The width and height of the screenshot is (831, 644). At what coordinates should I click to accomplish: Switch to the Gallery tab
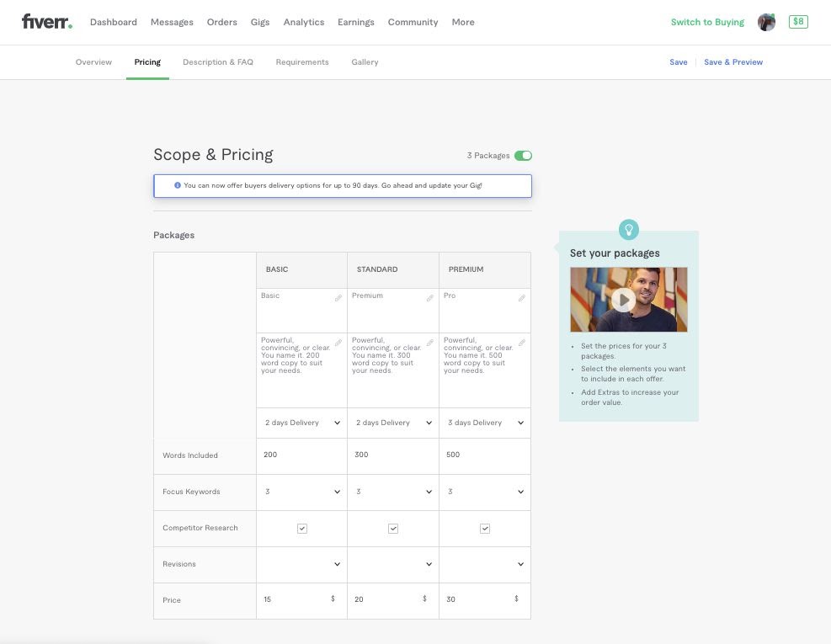[365, 62]
